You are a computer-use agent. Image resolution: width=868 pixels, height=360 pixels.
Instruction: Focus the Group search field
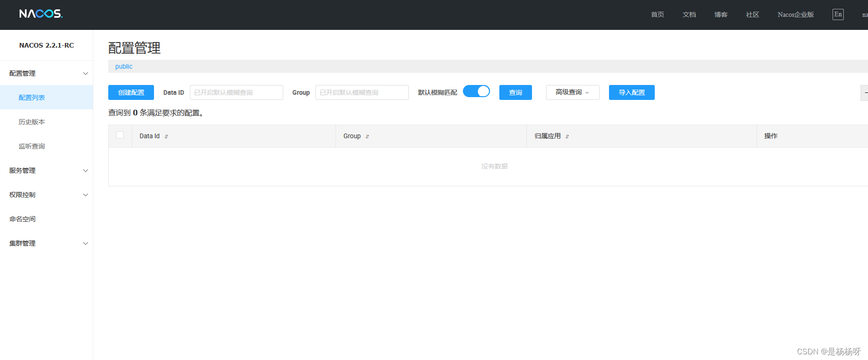(362, 92)
